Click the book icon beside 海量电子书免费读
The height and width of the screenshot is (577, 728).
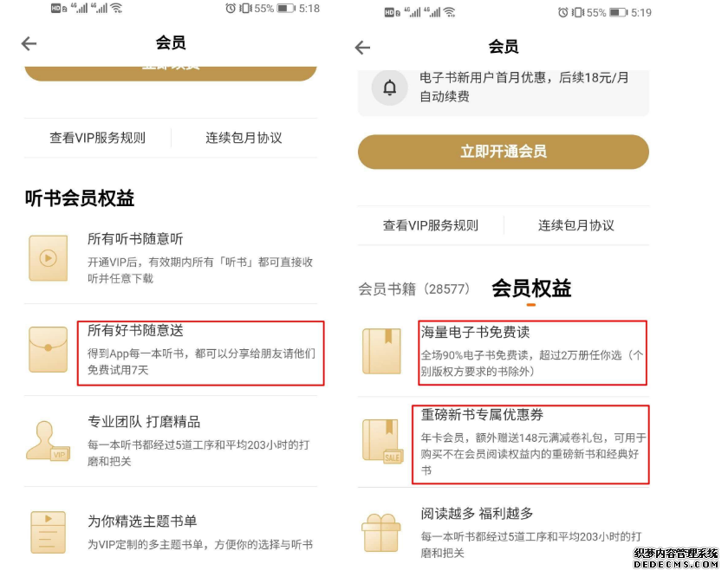click(382, 349)
